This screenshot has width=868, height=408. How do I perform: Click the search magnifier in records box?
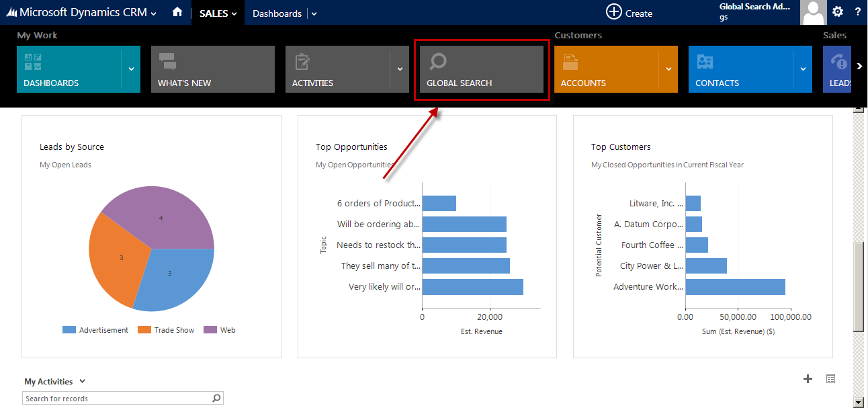coord(216,399)
